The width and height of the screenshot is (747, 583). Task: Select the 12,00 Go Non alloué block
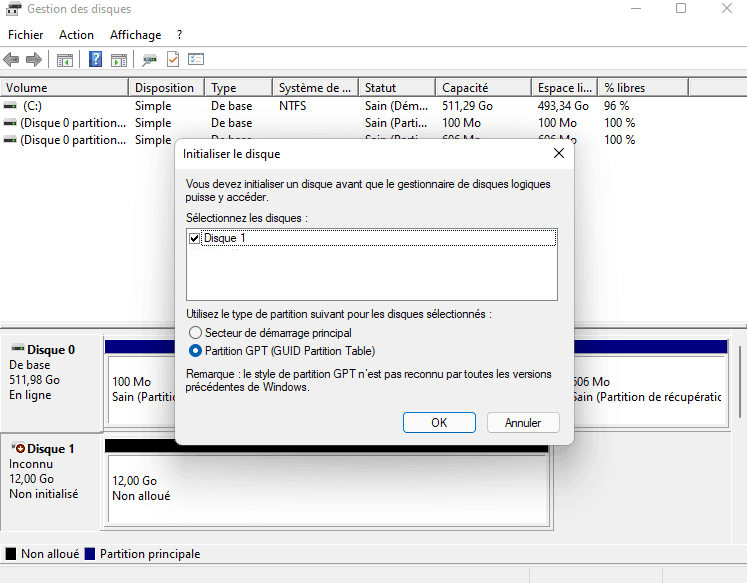click(329, 489)
